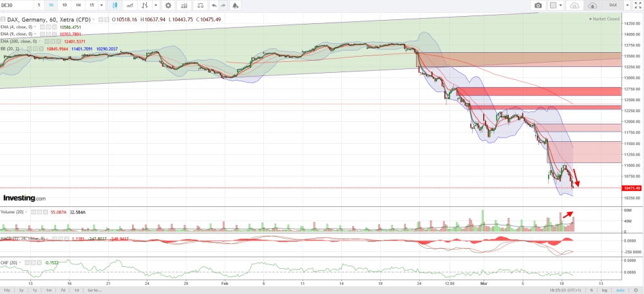Toggle percent scale button

click(x=591, y=290)
